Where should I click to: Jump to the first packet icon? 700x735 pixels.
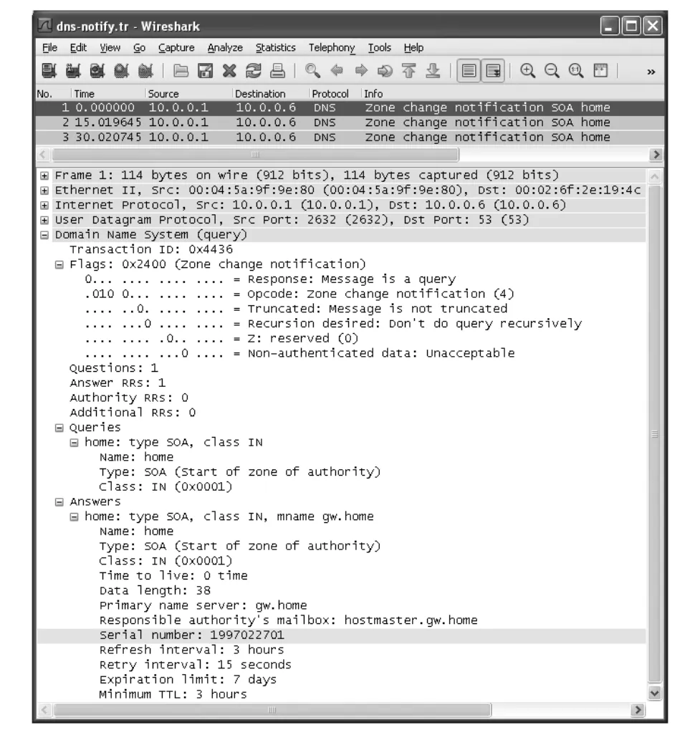click(x=409, y=71)
